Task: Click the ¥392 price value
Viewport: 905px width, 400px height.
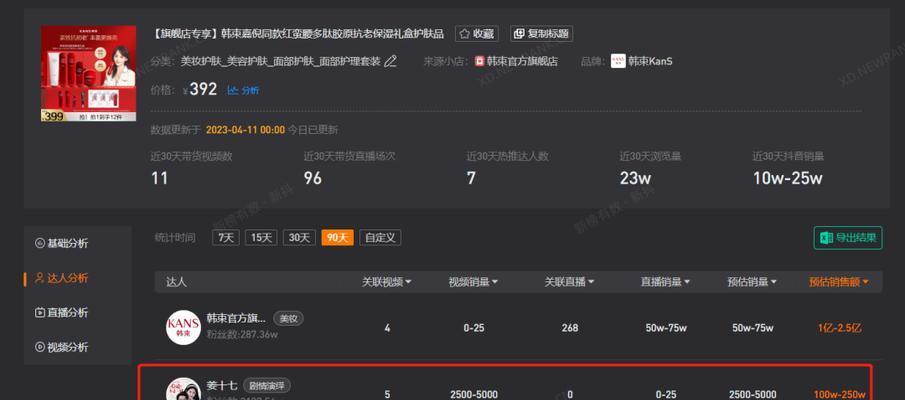Action: [200, 89]
